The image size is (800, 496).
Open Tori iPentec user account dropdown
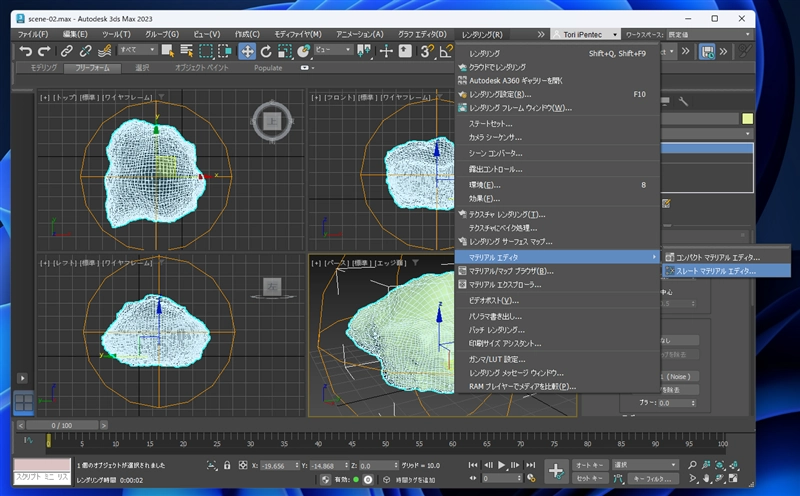tap(585, 34)
